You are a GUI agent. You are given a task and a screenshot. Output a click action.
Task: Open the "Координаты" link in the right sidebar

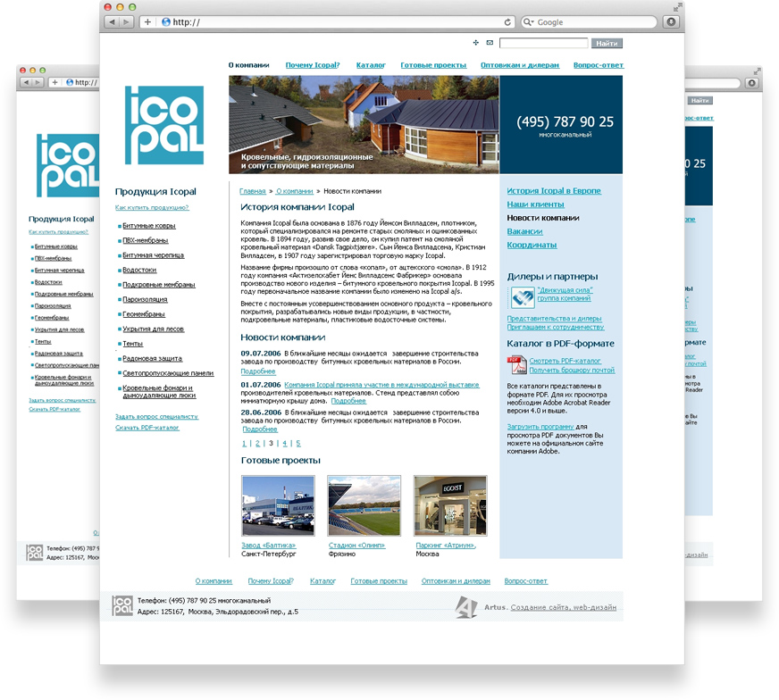tap(532, 245)
